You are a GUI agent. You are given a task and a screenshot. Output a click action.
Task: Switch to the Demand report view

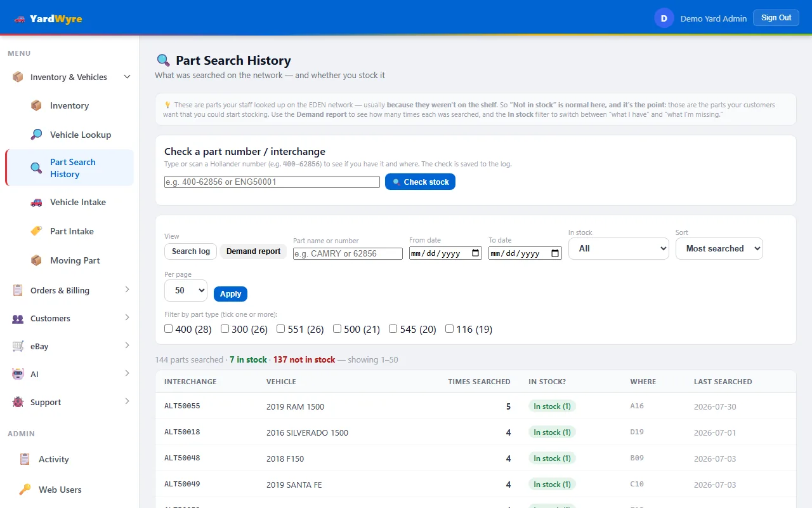point(253,251)
